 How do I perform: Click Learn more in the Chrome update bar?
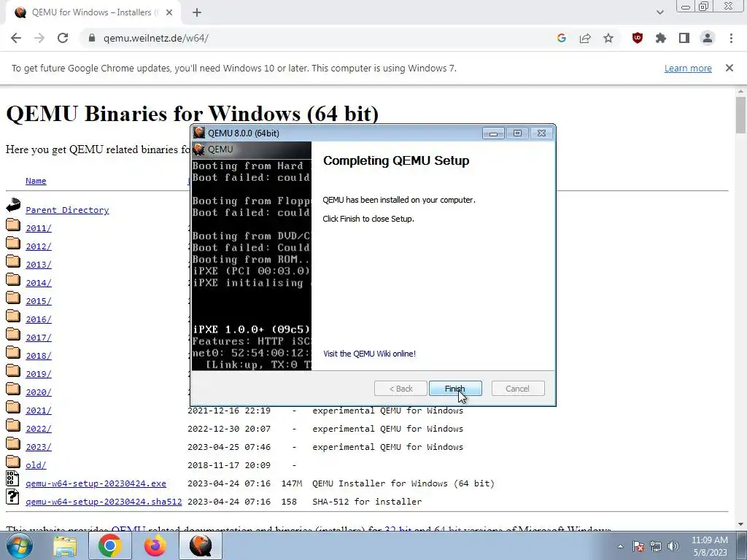click(688, 68)
